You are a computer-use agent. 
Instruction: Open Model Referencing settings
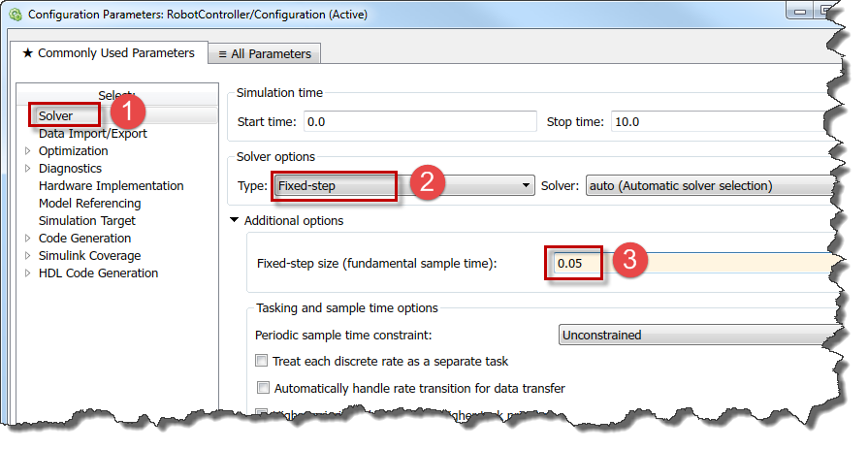pos(89,203)
